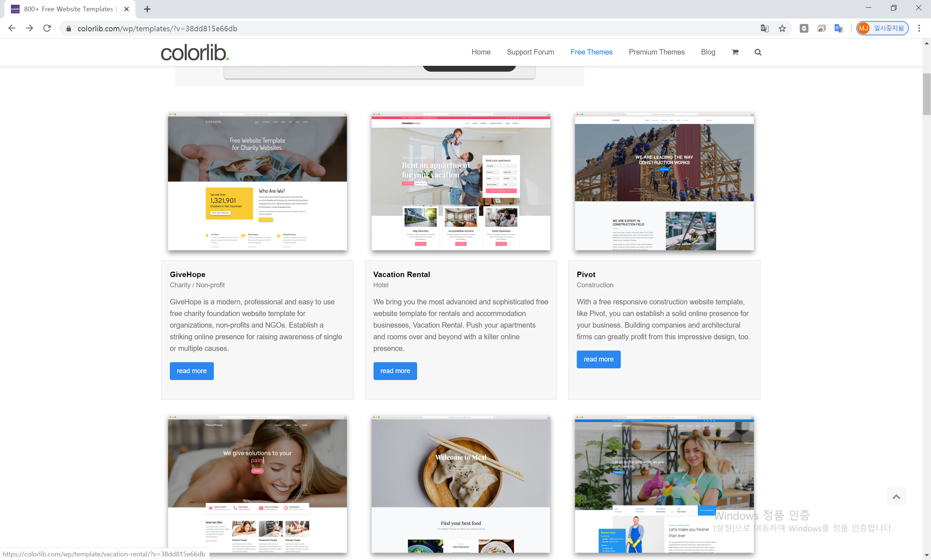931x560 pixels.
Task: Open the Pivot construction template thumbnail
Action: click(664, 181)
